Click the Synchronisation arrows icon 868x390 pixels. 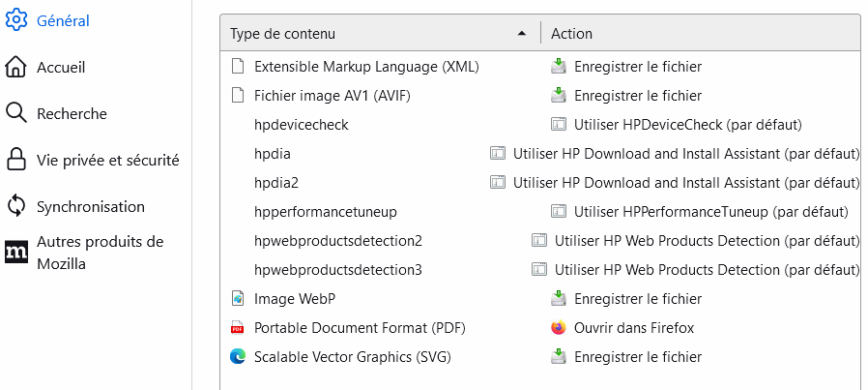[x=15, y=207]
